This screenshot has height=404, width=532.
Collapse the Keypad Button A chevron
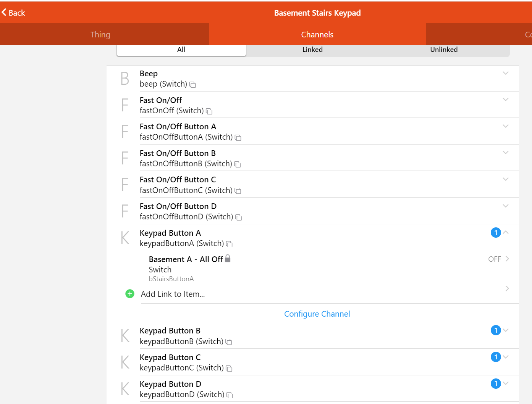click(x=506, y=232)
